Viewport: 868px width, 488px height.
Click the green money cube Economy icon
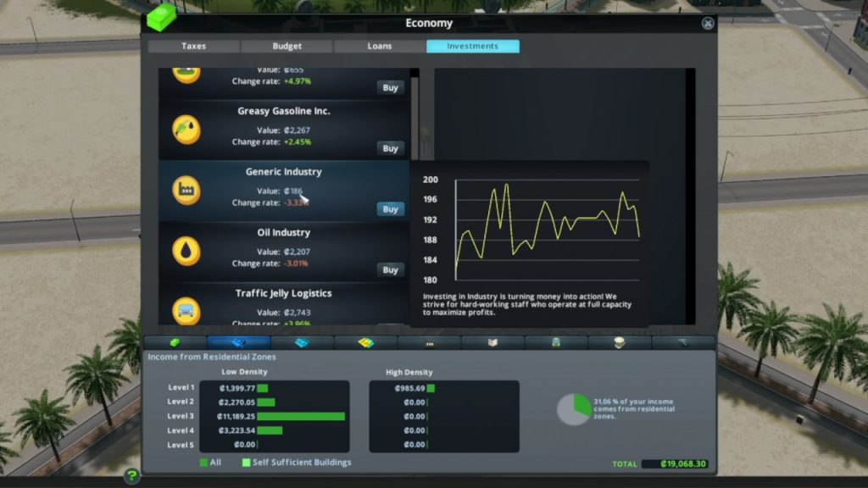[x=162, y=18]
